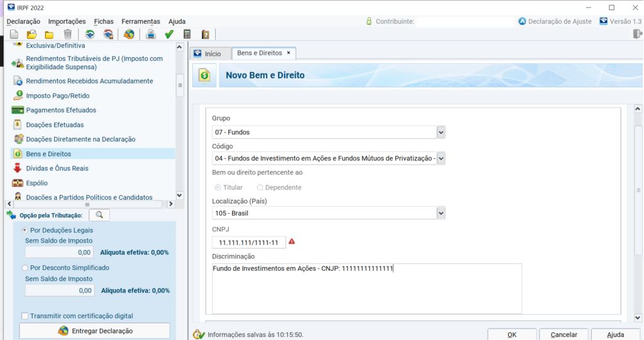Choose Por Desconto Simplificado option
The image size is (644, 340).
coord(25,268)
